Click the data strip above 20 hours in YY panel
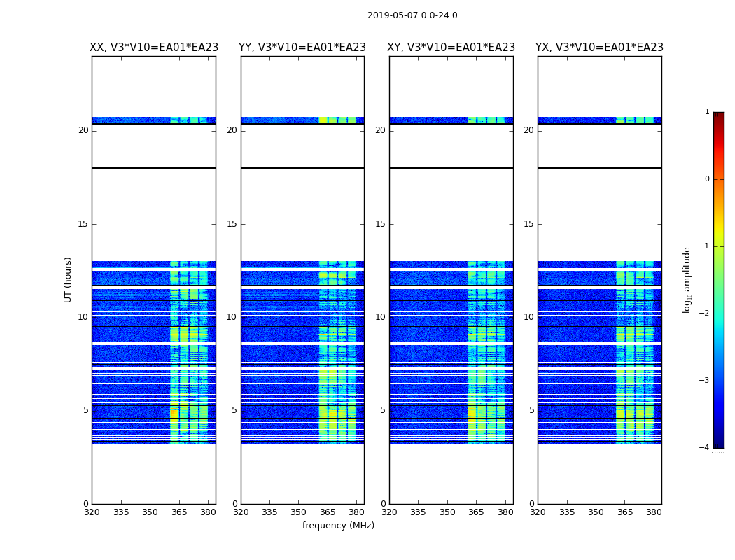 [x=303, y=120]
